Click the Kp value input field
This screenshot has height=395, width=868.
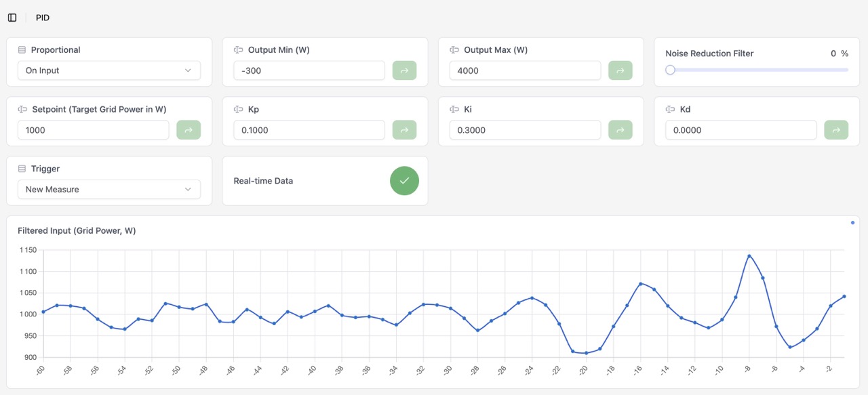pos(309,130)
